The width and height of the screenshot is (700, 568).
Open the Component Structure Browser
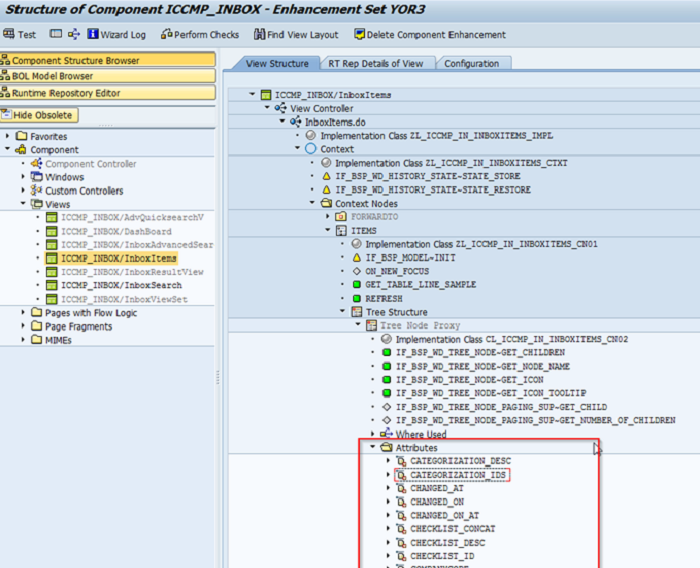coord(108,60)
